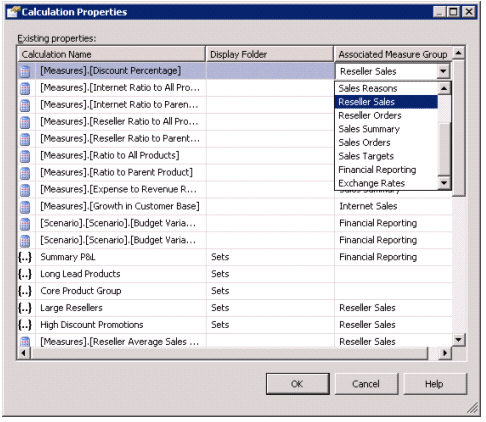The image size is (486, 422).
Task: Click dropdown list scroll up arrow
Action: [444, 88]
